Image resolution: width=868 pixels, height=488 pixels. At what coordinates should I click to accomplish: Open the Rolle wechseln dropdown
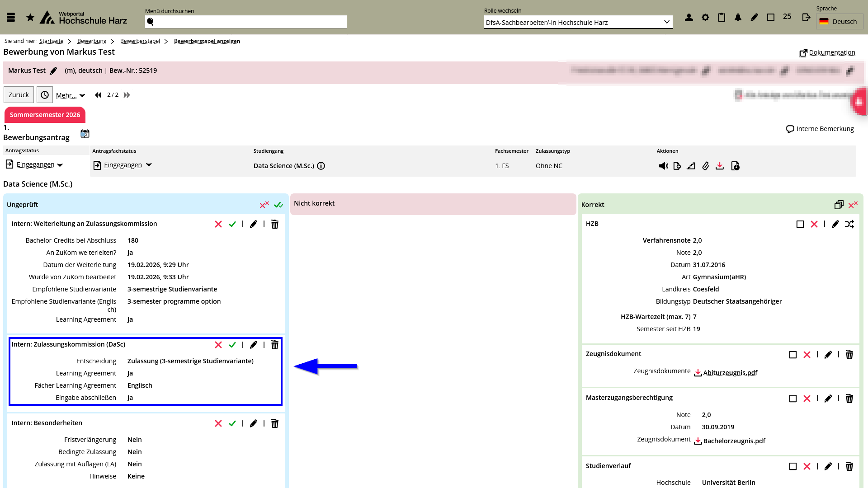pos(578,22)
